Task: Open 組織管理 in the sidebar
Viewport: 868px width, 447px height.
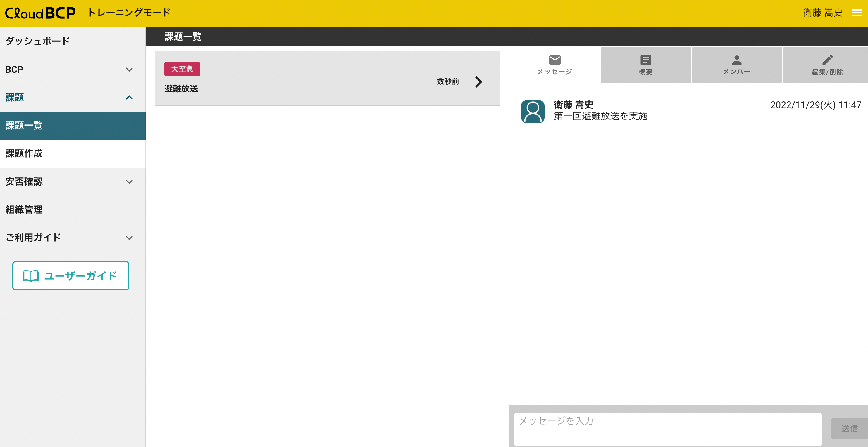Action: click(24, 209)
